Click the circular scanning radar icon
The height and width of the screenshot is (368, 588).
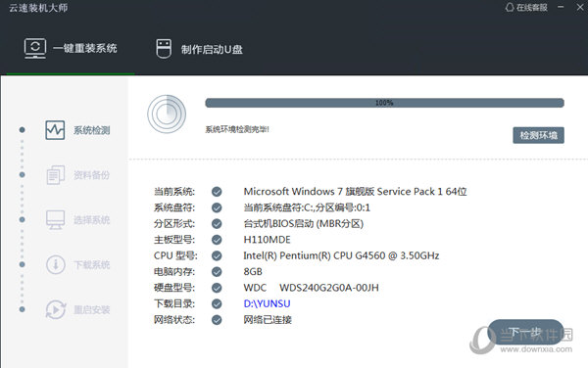(x=167, y=114)
